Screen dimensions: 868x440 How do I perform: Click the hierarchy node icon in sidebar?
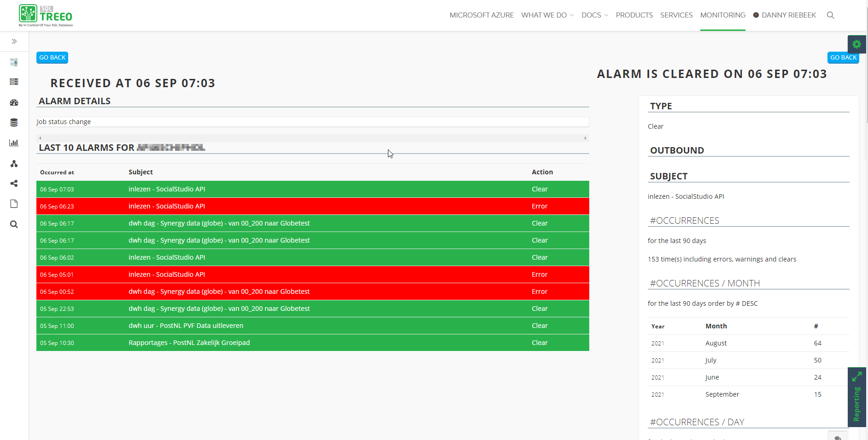click(14, 163)
